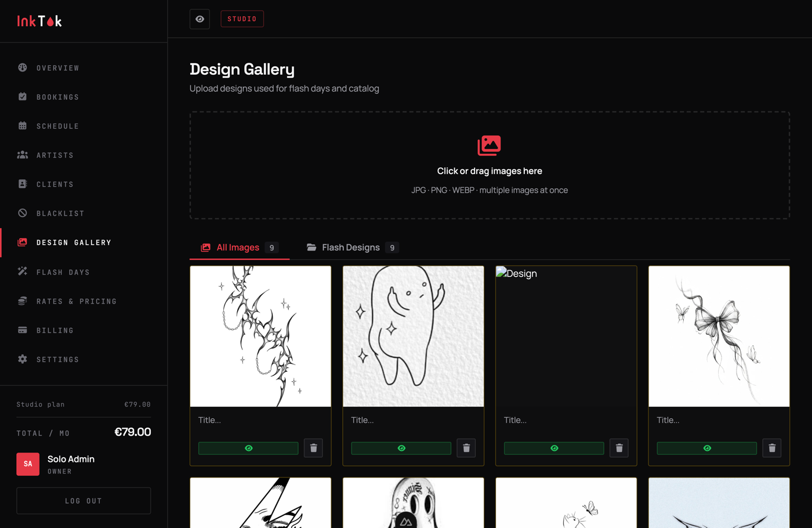Click the Clients contact-book icon
This screenshot has width=812, height=528.
click(x=23, y=184)
